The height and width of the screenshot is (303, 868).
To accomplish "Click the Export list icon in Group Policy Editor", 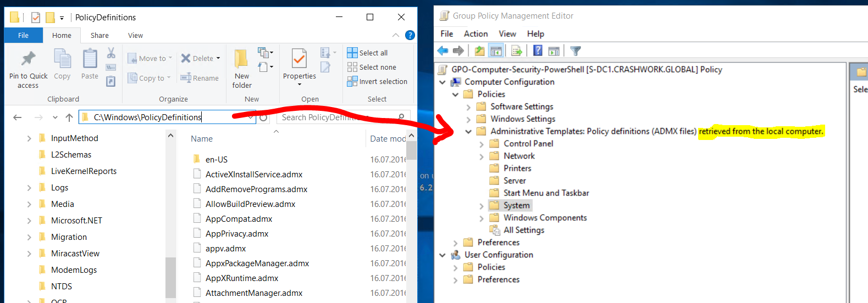I will 516,51.
